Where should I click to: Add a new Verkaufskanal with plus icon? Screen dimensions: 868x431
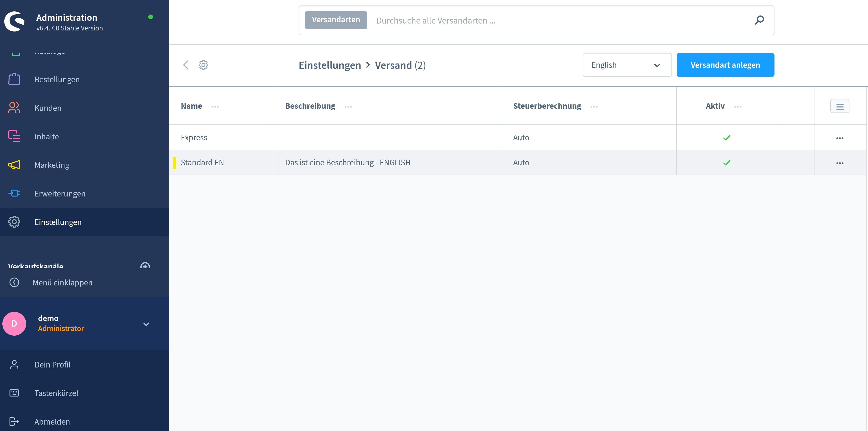point(145,266)
